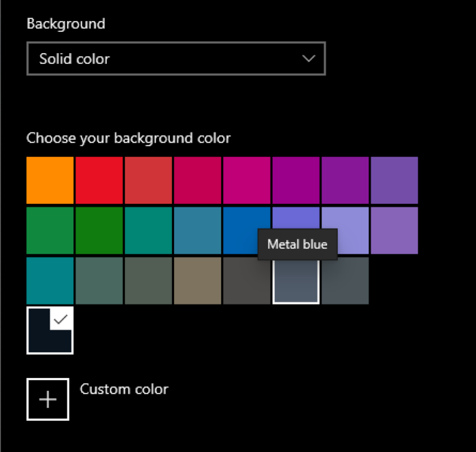This screenshot has width=476, height=452.
Task: Select the dark charcoal gray swatch
Action: (246, 281)
